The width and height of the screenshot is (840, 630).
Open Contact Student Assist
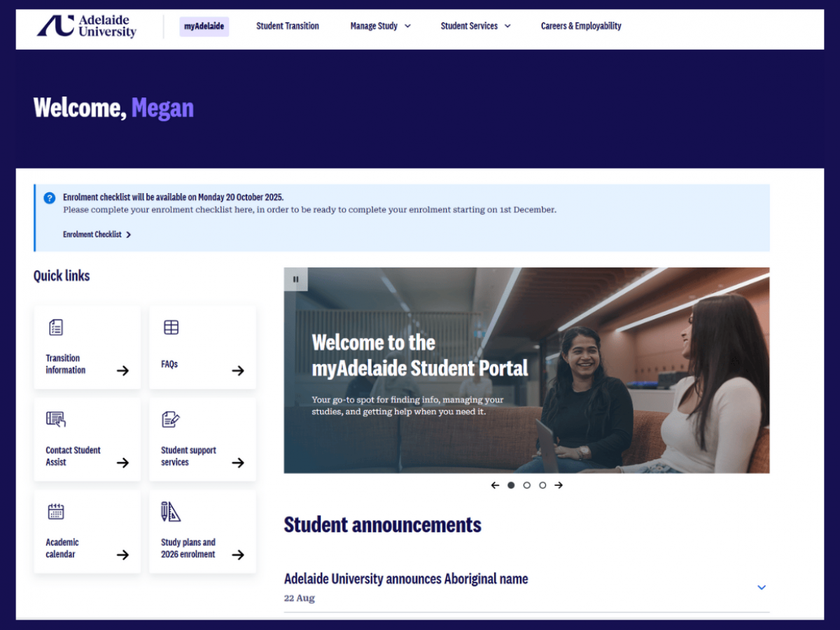point(87,440)
